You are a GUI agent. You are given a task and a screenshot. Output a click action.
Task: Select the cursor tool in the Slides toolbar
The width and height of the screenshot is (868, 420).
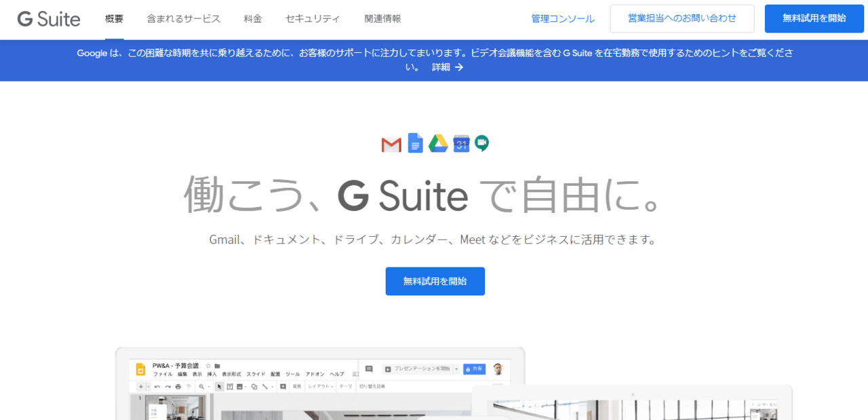[220, 387]
